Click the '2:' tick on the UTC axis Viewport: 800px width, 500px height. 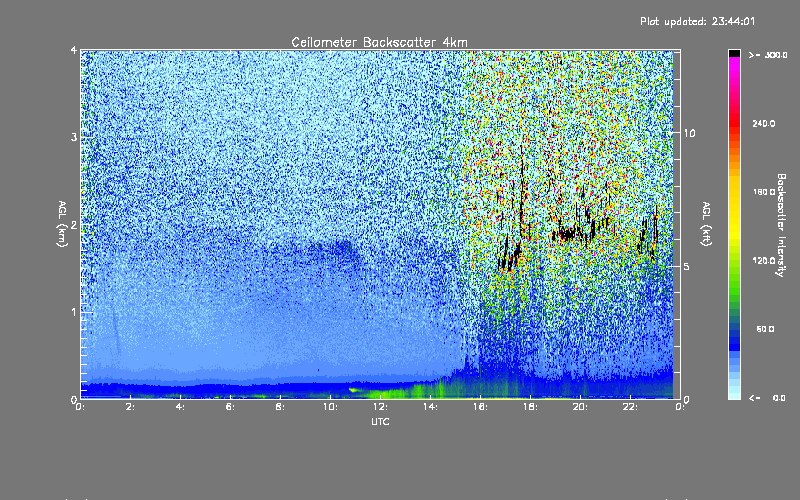click(130, 407)
